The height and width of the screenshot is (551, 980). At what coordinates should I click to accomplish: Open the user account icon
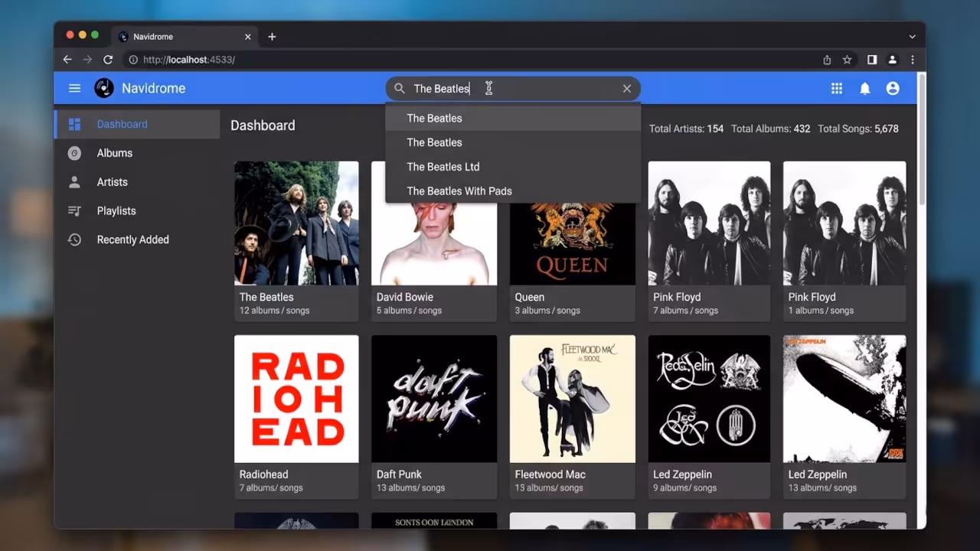point(893,89)
